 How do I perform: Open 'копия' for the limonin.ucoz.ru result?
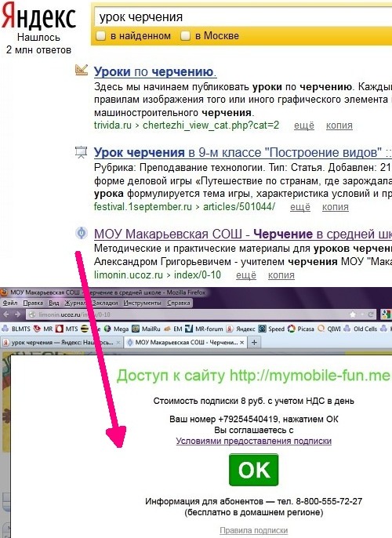pyautogui.click(x=281, y=275)
